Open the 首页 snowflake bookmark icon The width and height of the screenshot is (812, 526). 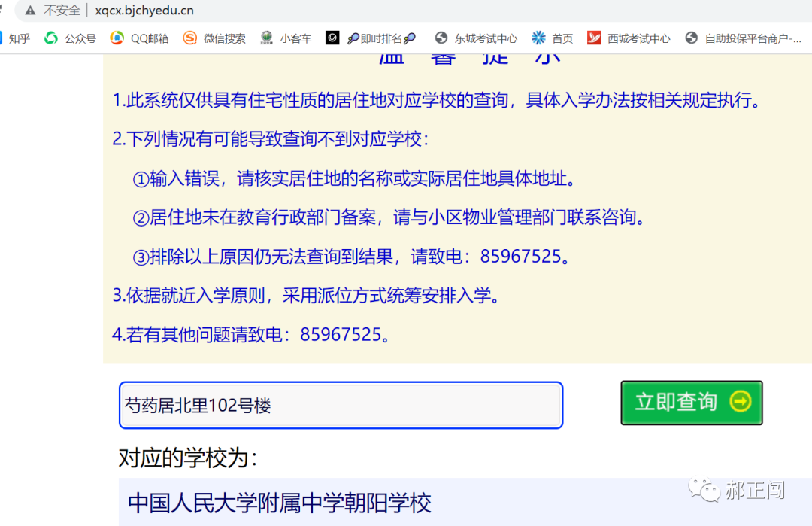538,38
